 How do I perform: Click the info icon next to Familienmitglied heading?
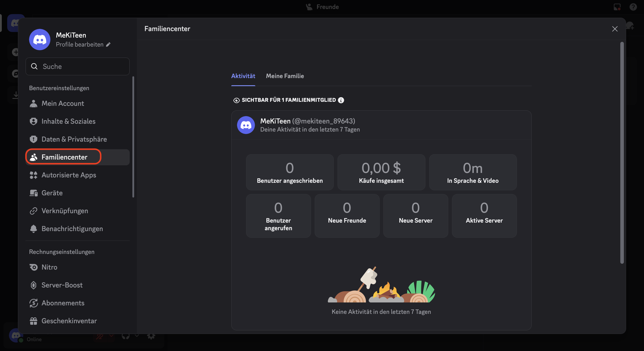pyautogui.click(x=341, y=100)
